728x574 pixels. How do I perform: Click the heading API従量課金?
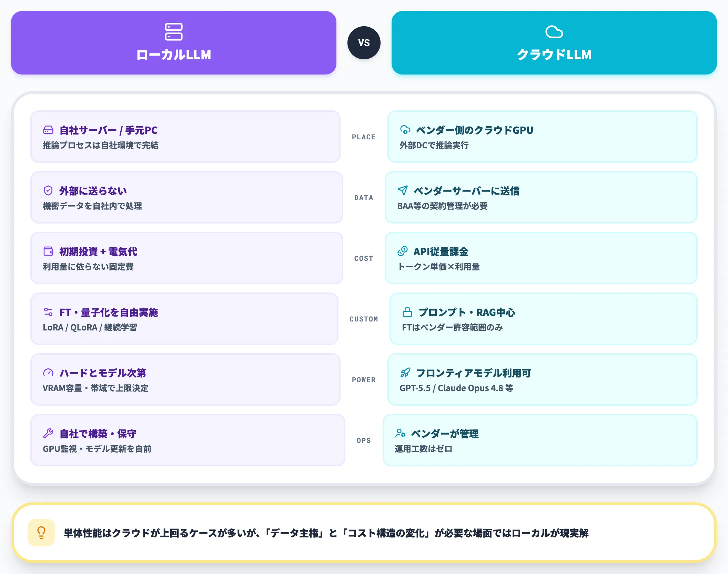441,252
